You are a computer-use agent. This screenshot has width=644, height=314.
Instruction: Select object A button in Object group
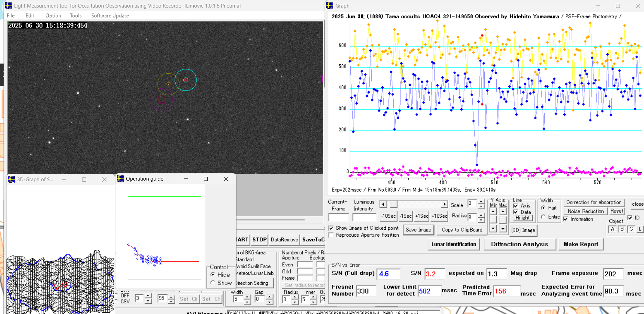[612, 229]
